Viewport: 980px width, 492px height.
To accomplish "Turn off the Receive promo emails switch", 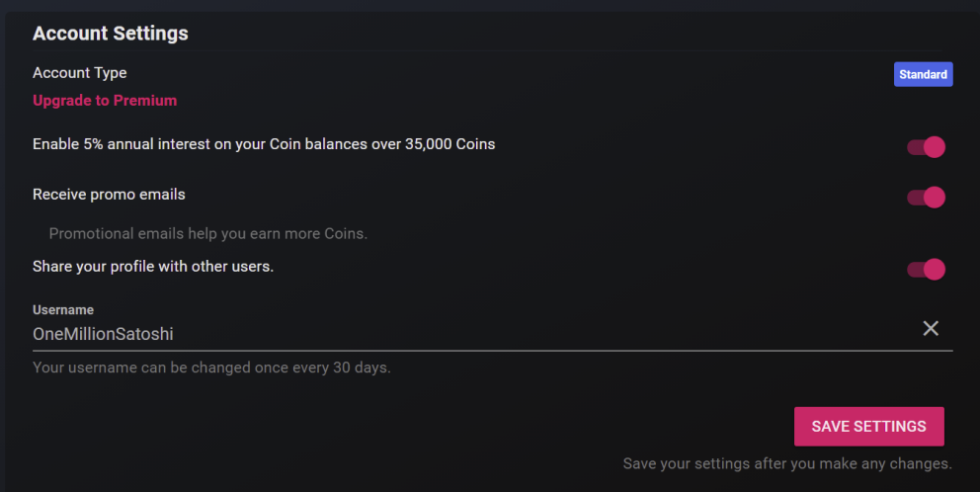I will coord(927,197).
